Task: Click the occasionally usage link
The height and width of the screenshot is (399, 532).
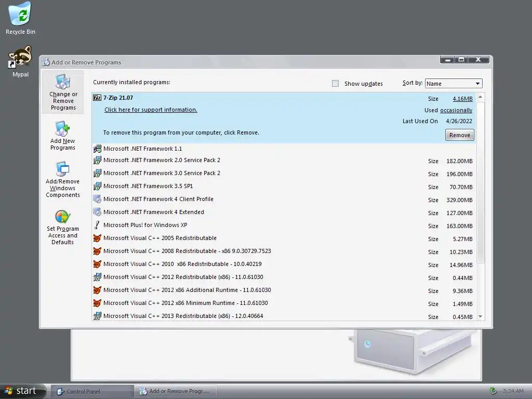Action: (456, 110)
